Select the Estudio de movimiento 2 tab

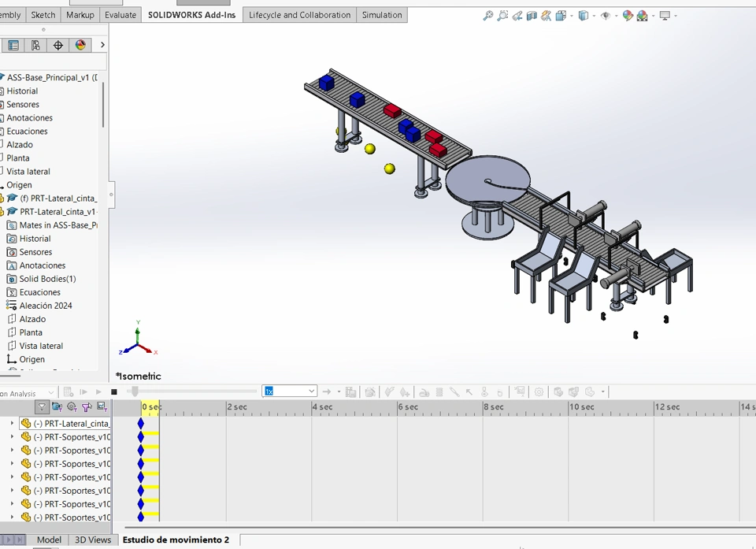click(176, 540)
